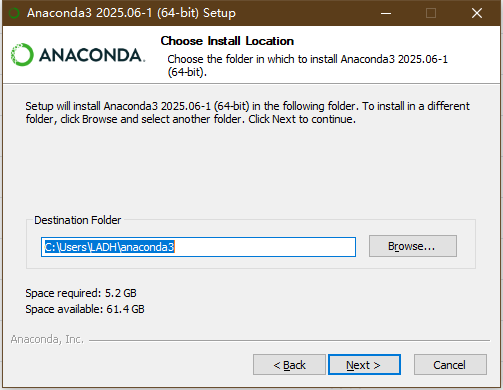Click the ANACONDA wordmark in the header
Image resolution: width=503 pixels, height=390 pixels.
pos(92,55)
